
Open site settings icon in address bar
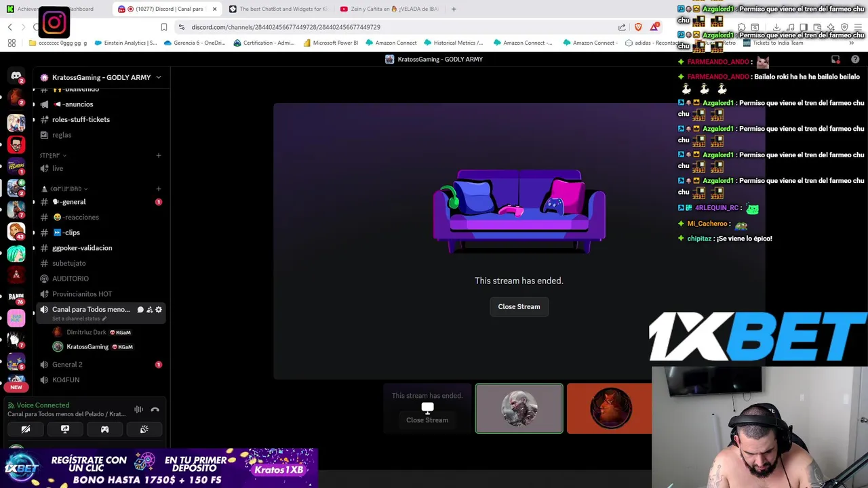pos(181,27)
